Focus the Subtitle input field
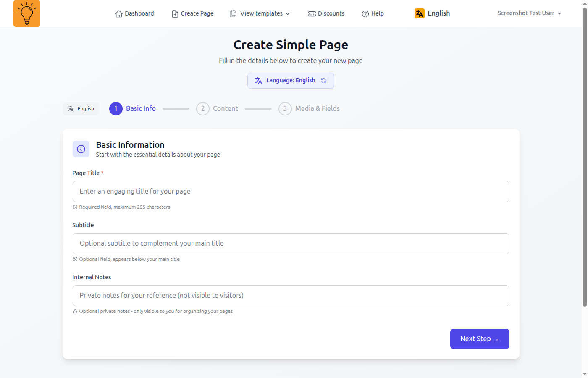 (x=291, y=244)
